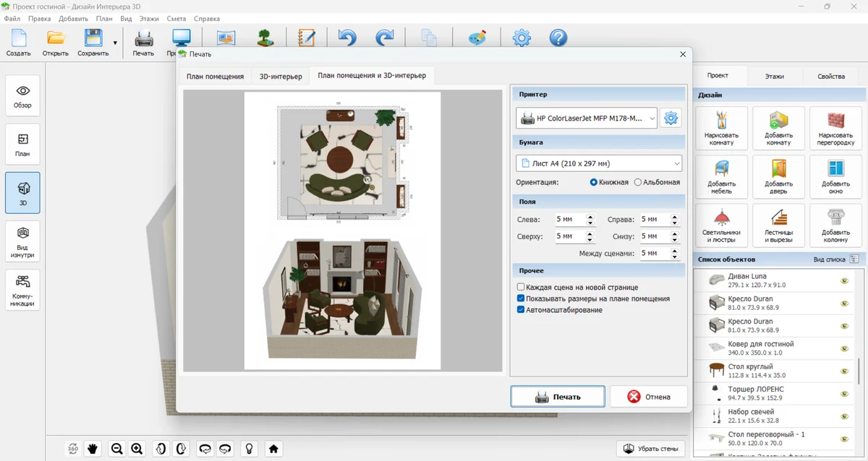Image resolution: width=868 pixels, height=461 pixels.
Task: Reset the view with the home icon
Action: 273,449
